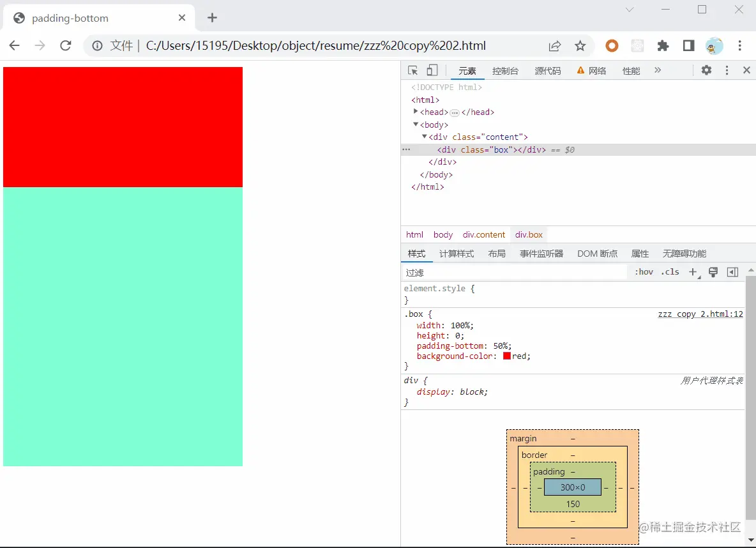Open DevTools three-dot customize menu
756x548 pixels.
pos(727,70)
